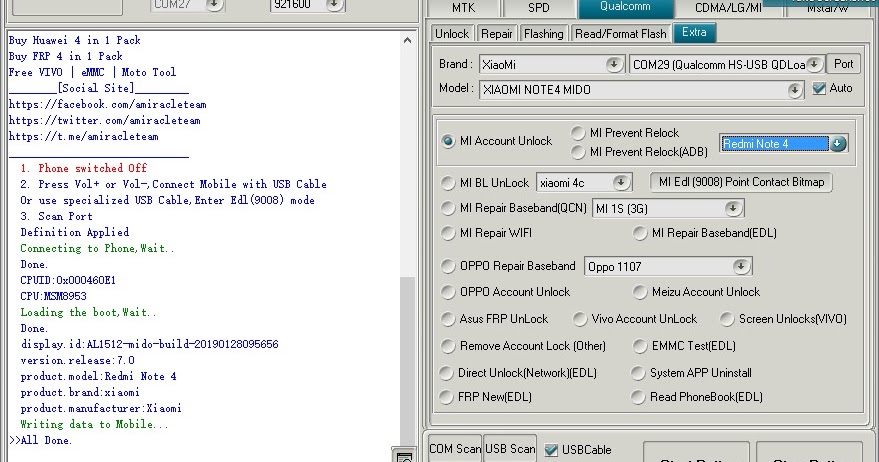Screen dimensions: 879x462
Task: Click the product.model:Redmi Note 4 line
Action: 98,376
